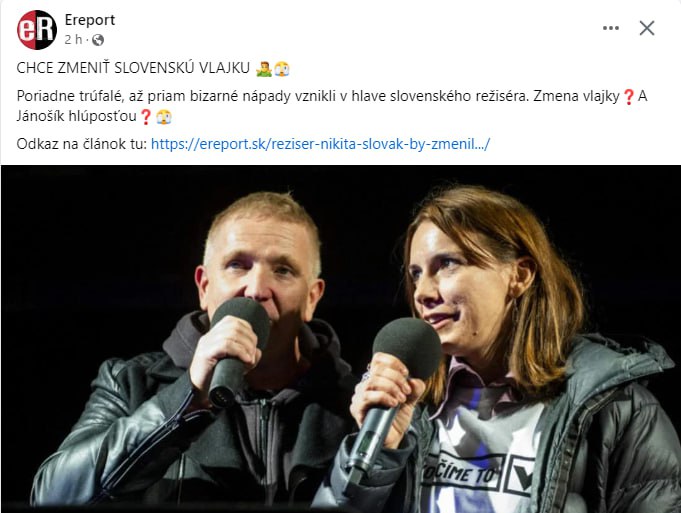Click the 'Odkaz na článok tu:' label

pos(82,144)
